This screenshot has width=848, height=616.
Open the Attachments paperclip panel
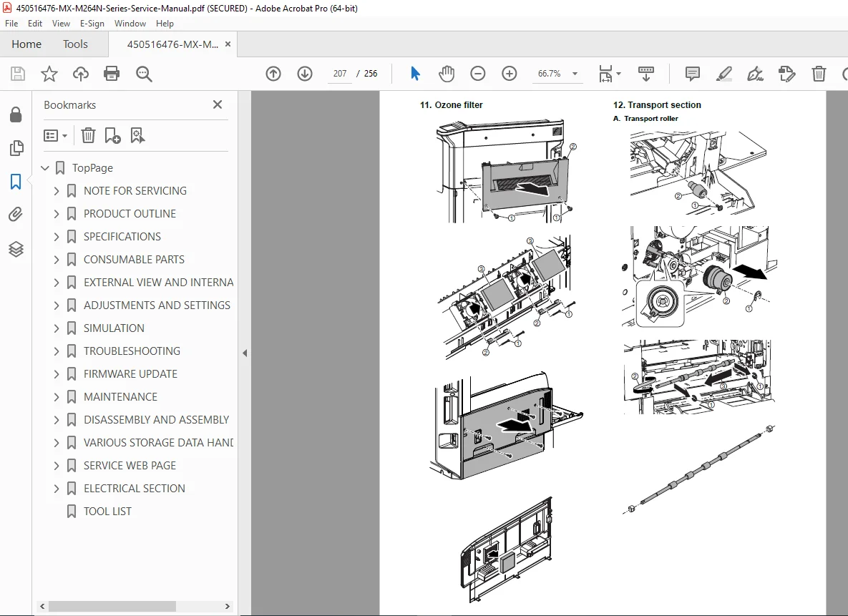[16, 215]
